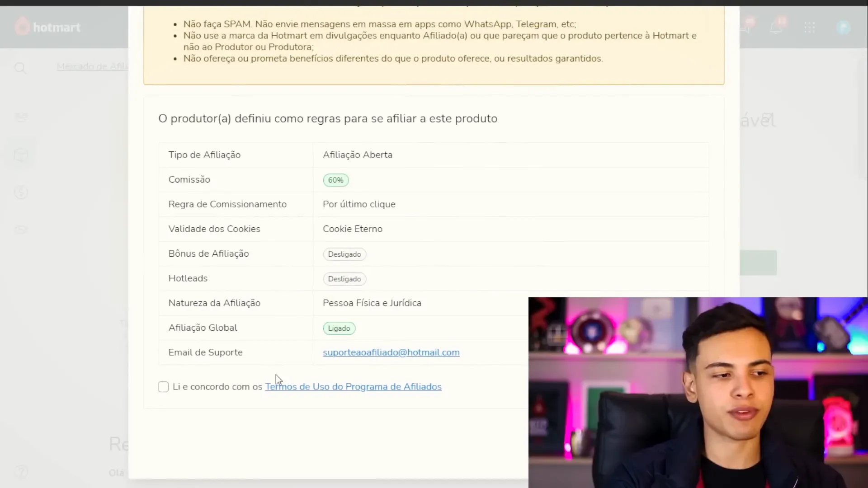Open suporteaoafiliado@hotmail.com support email link
This screenshot has height=488, width=868.
391,352
